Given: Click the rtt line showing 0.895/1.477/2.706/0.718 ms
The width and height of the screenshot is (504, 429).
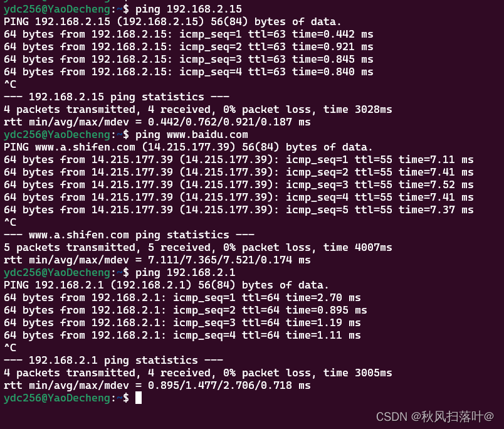Looking at the screenshot, I should (x=157, y=385).
